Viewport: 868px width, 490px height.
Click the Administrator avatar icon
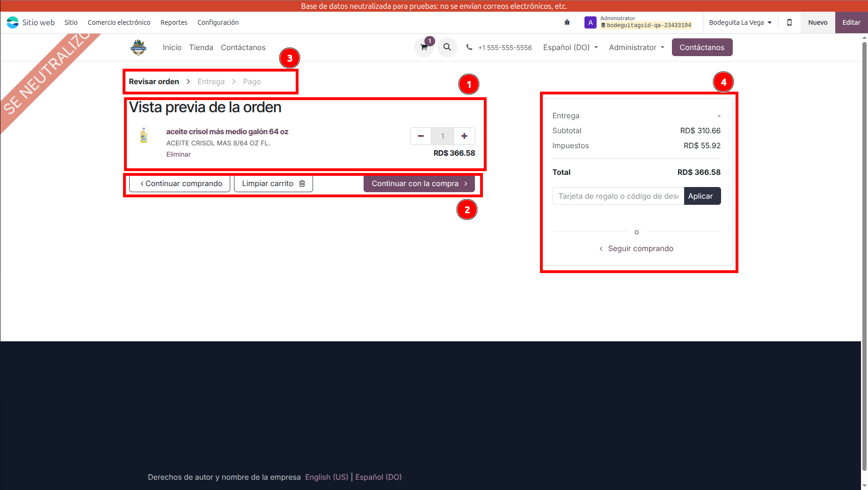coord(590,22)
